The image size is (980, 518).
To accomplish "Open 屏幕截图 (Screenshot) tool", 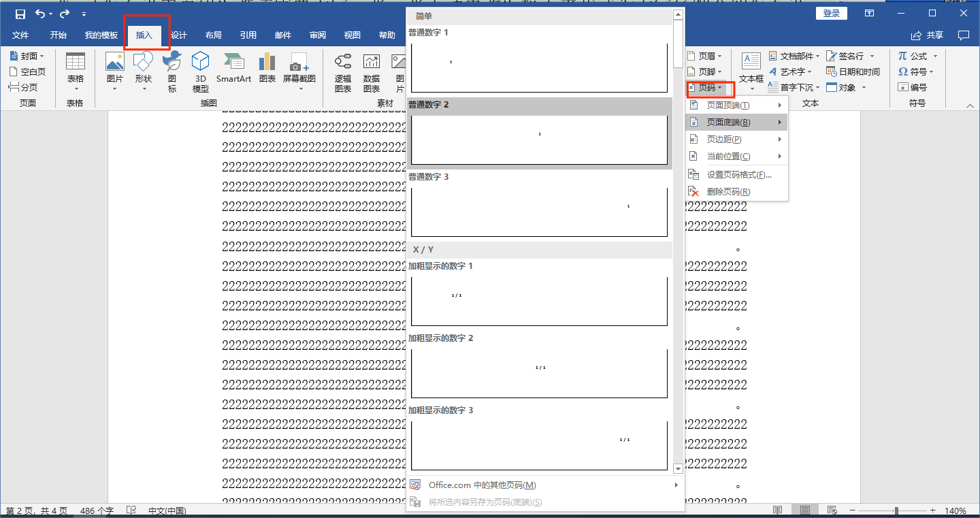I will point(299,72).
